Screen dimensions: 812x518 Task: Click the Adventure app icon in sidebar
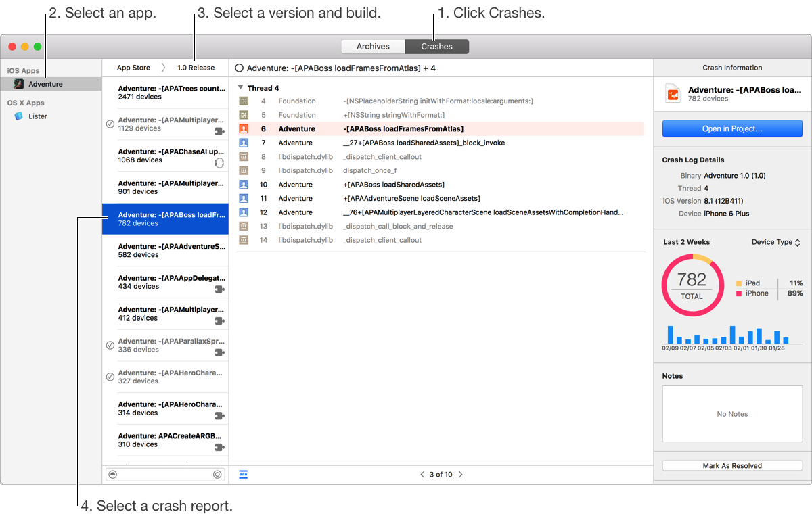(19, 84)
